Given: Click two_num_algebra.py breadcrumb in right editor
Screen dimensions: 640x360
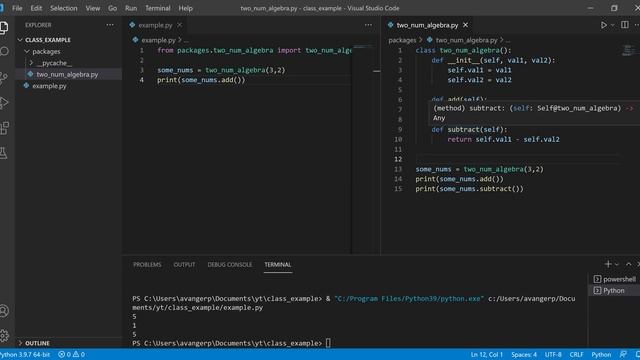Looking at the screenshot, I should 466,40.
